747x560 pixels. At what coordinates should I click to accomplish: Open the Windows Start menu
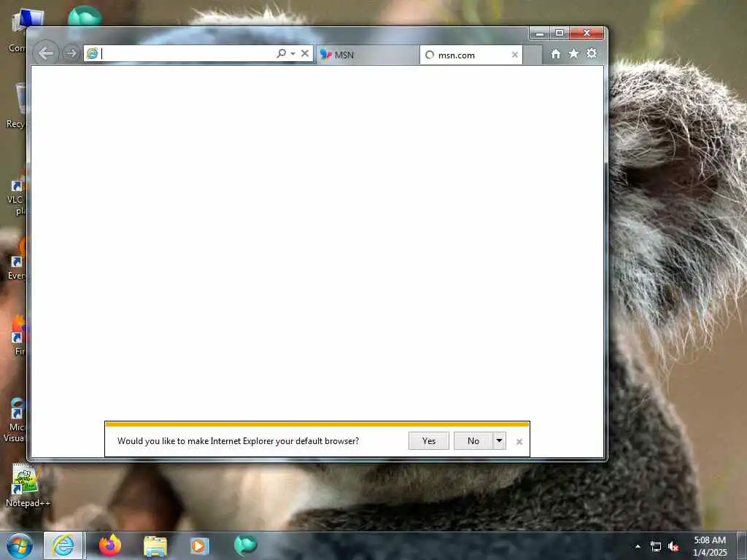coord(20,545)
